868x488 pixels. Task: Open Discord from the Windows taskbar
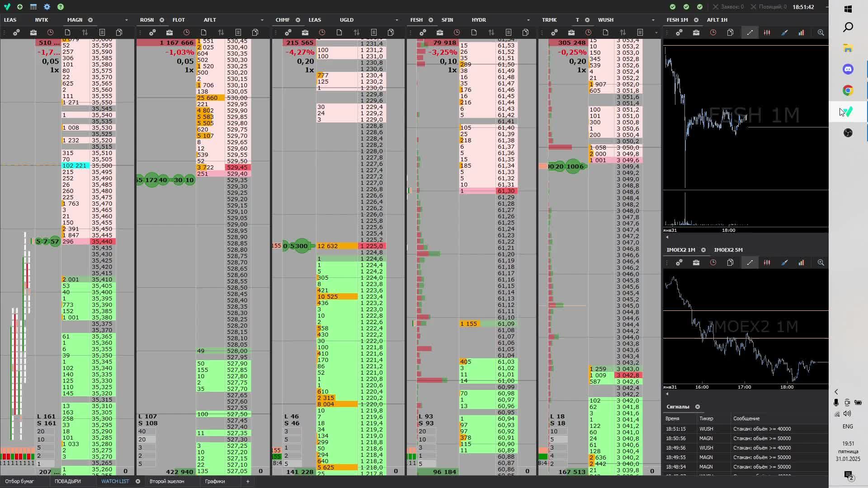point(848,69)
